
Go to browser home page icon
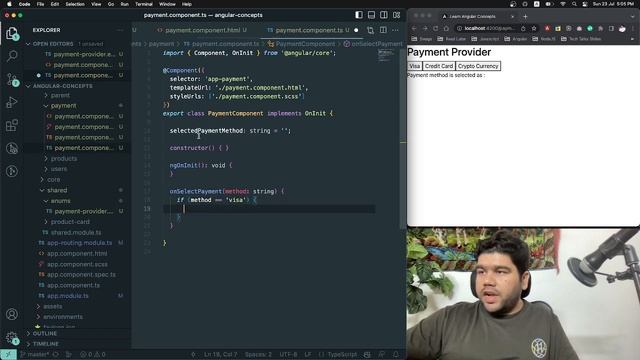(x=446, y=29)
